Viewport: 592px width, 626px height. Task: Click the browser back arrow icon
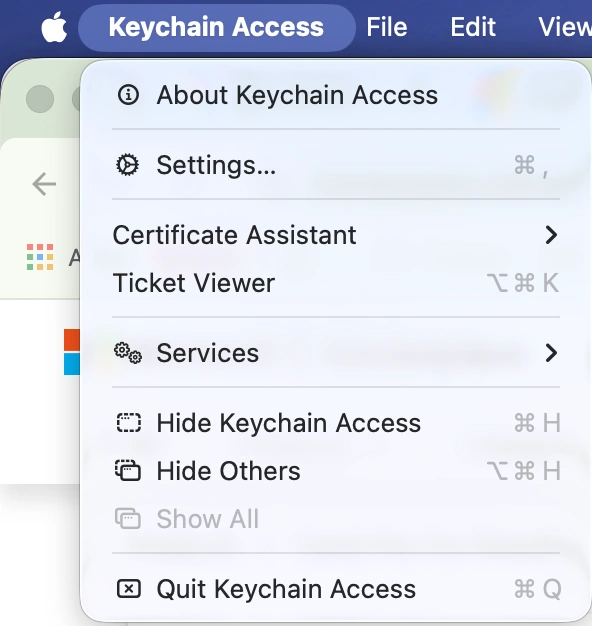pyautogui.click(x=44, y=184)
